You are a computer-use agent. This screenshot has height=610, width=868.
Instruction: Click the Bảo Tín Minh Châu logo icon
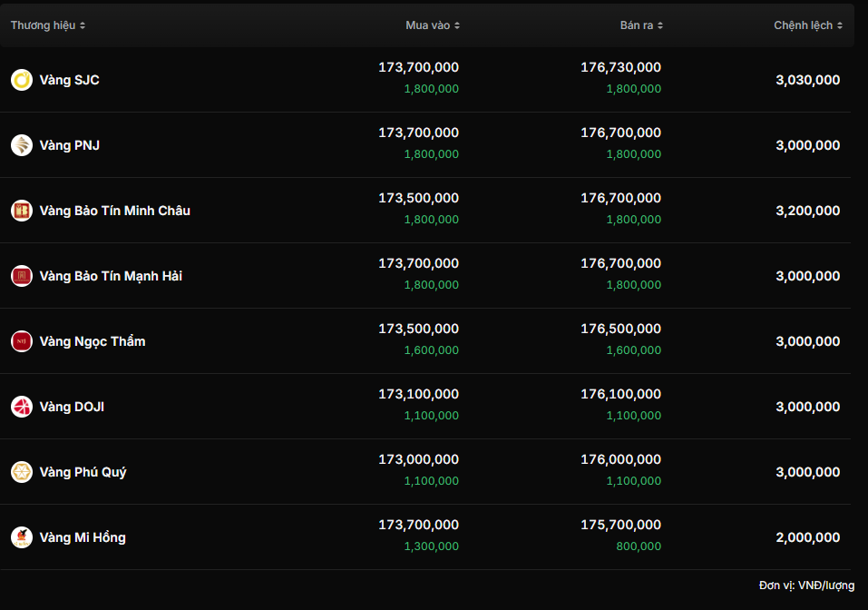pyautogui.click(x=22, y=211)
